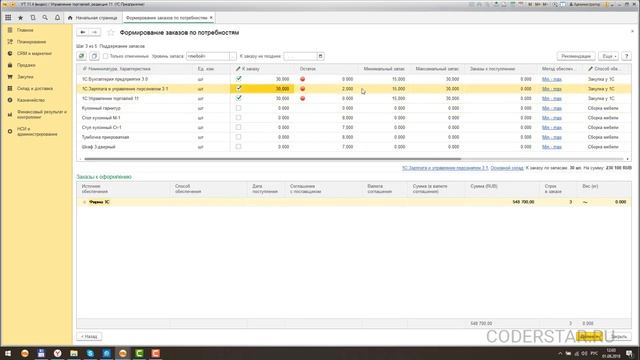
Task: Click the question mark help button
Action: [x=627, y=56]
